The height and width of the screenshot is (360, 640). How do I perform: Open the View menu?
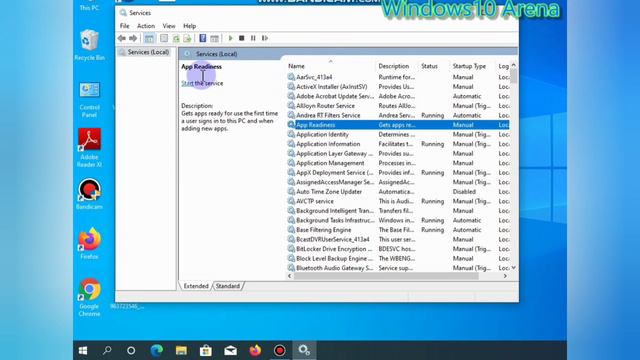(169, 26)
